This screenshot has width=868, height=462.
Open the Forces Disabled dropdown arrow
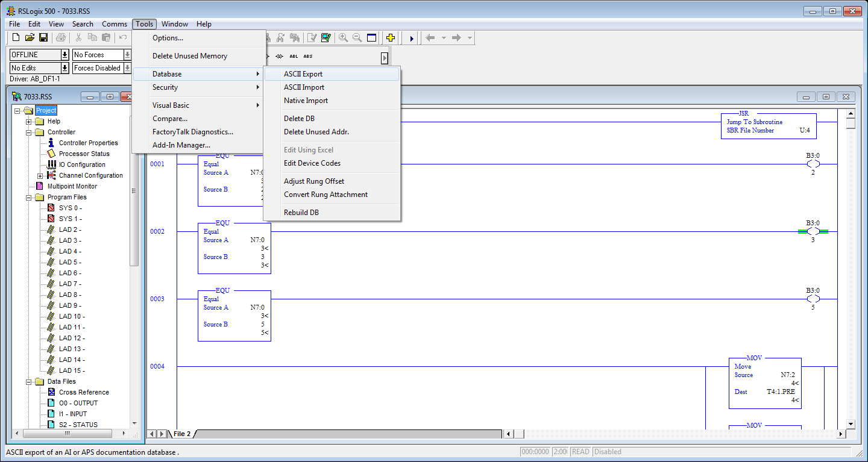pos(128,68)
